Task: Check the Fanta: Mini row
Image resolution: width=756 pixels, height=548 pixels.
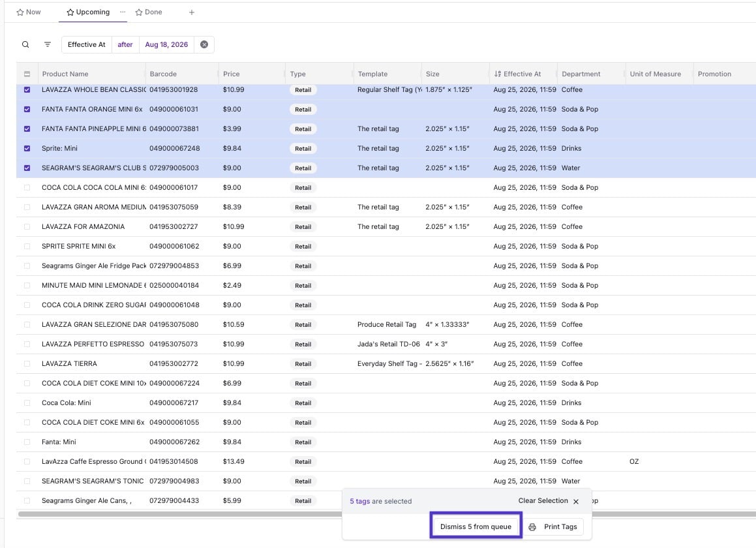Action: pos(27,442)
